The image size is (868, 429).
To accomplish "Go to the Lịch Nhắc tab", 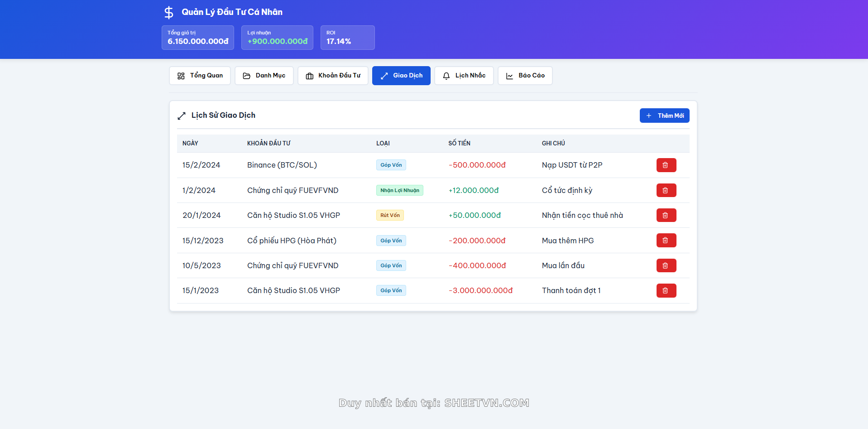I will click(x=464, y=76).
